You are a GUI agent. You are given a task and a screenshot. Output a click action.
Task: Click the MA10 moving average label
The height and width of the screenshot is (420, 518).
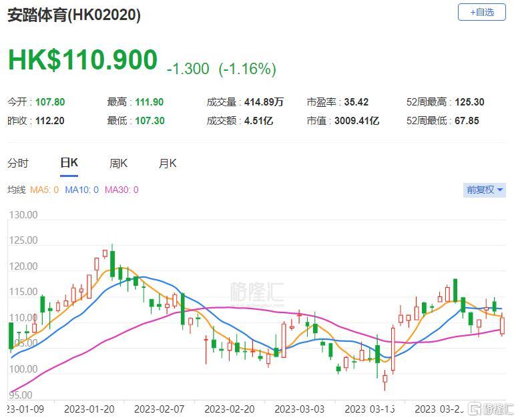pos(81,190)
